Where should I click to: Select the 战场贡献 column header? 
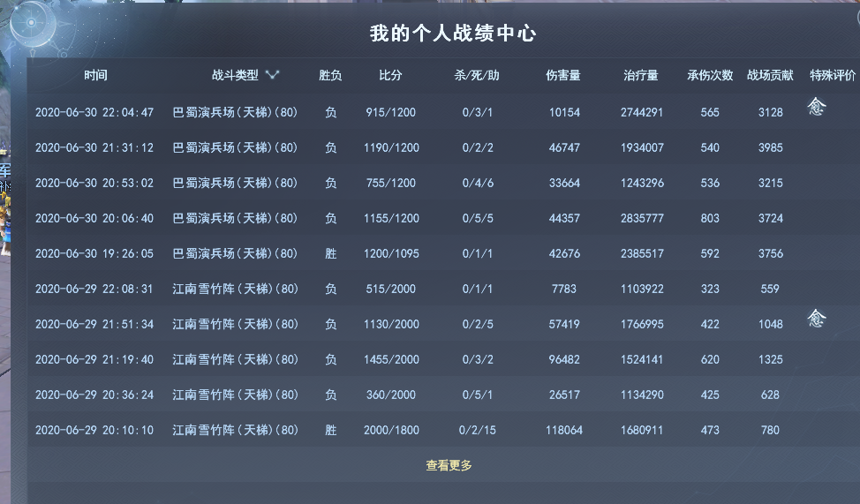coord(770,75)
